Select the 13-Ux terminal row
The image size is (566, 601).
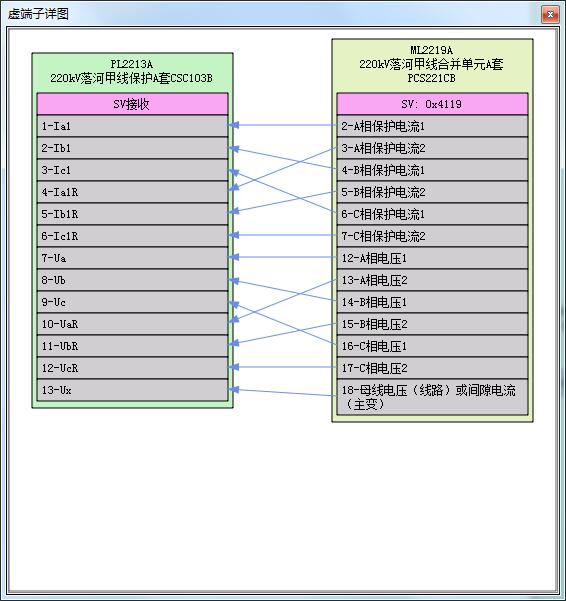click(x=133, y=390)
